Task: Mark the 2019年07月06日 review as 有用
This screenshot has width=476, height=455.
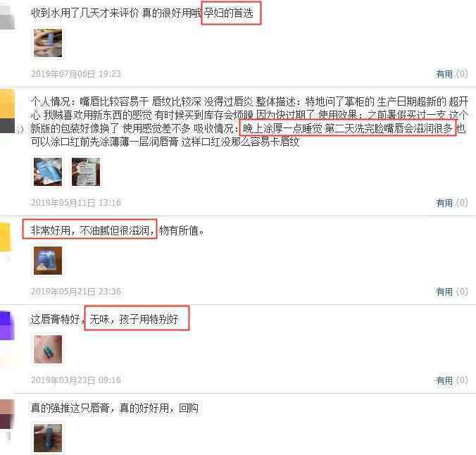Action: coord(452,74)
